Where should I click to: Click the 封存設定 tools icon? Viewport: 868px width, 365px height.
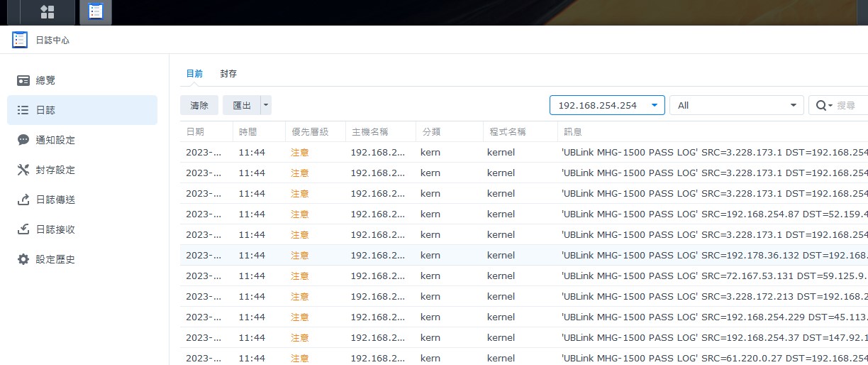coord(23,170)
